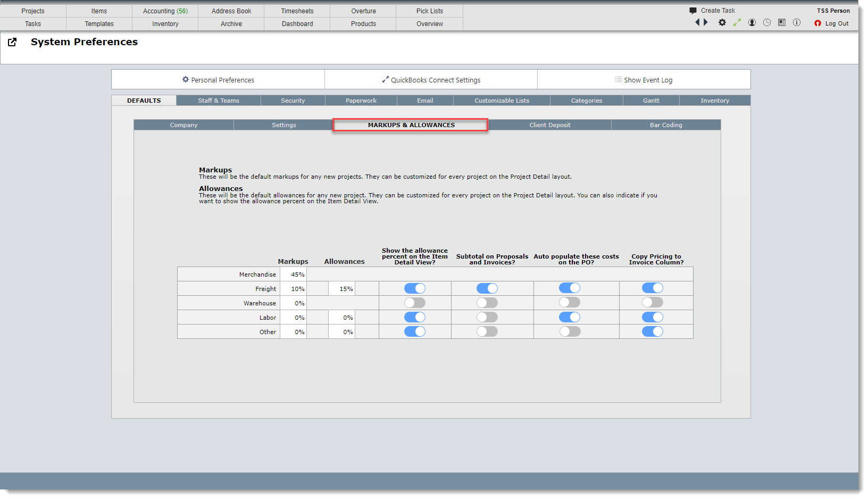
Task: Open the Gantt tab
Action: pos(651,101)
